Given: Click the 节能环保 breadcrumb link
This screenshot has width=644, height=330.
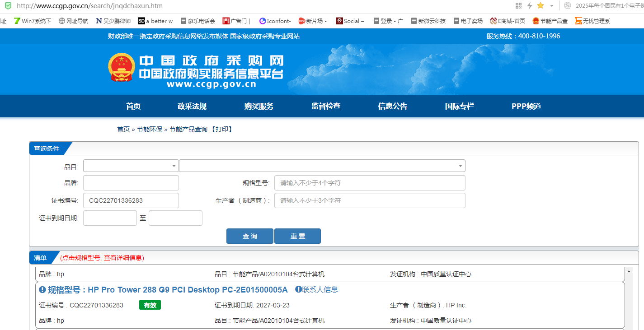Looking at the screenshot, I should coord(150,129).
